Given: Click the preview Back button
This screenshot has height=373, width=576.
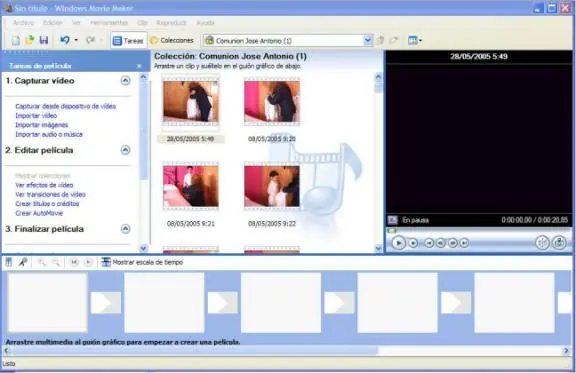Looking at the screenshot, I should (x=429, y=243).
